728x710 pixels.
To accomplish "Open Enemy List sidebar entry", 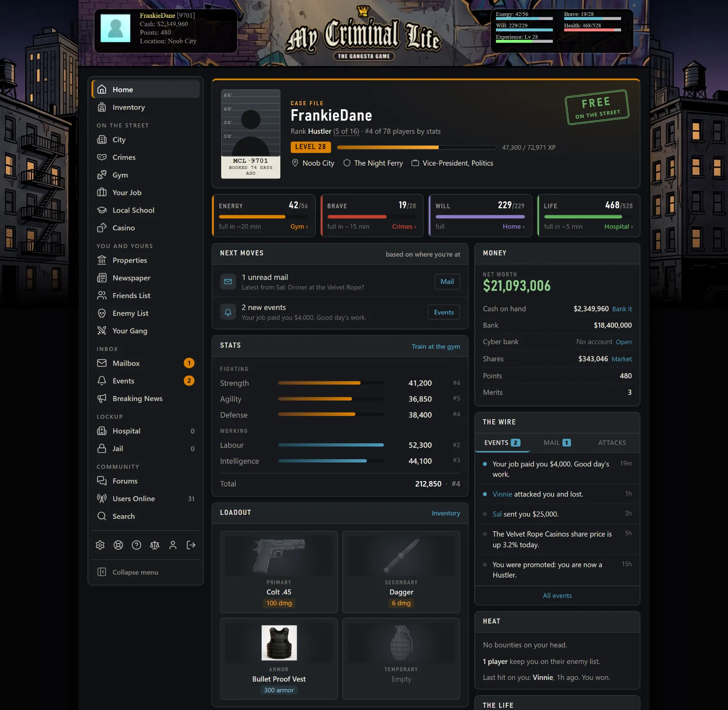I will pyautogui.click(x=146, y=313).
